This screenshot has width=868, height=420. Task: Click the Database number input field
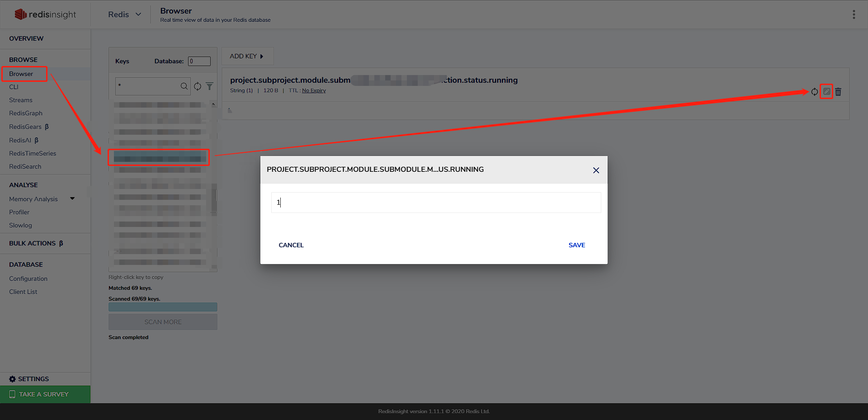pos(199,61)
